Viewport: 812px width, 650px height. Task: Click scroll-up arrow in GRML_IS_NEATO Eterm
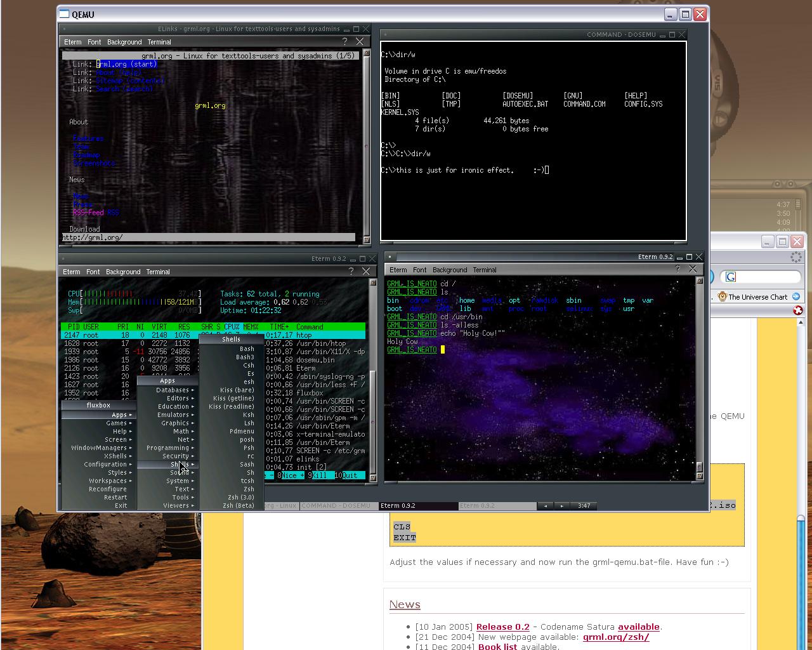click(x=700, y=281)
